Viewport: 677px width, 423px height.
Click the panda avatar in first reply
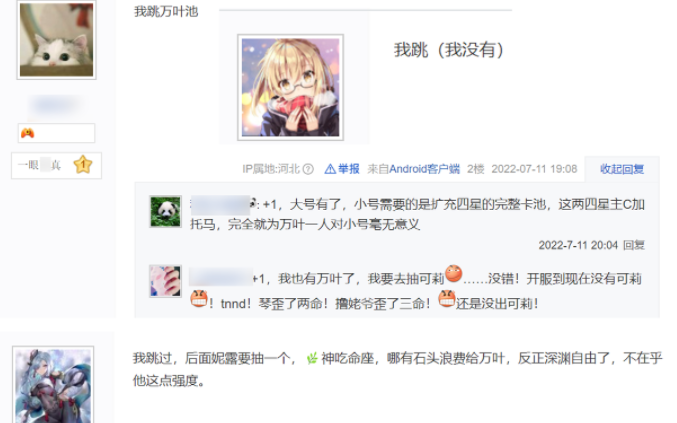pyautogui.click(x=165, y=211)
